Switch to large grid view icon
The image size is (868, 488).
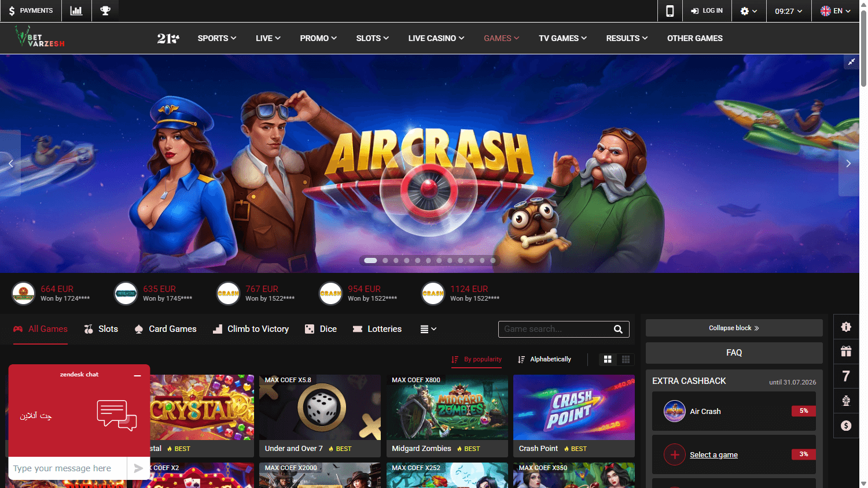click(608, 359)
